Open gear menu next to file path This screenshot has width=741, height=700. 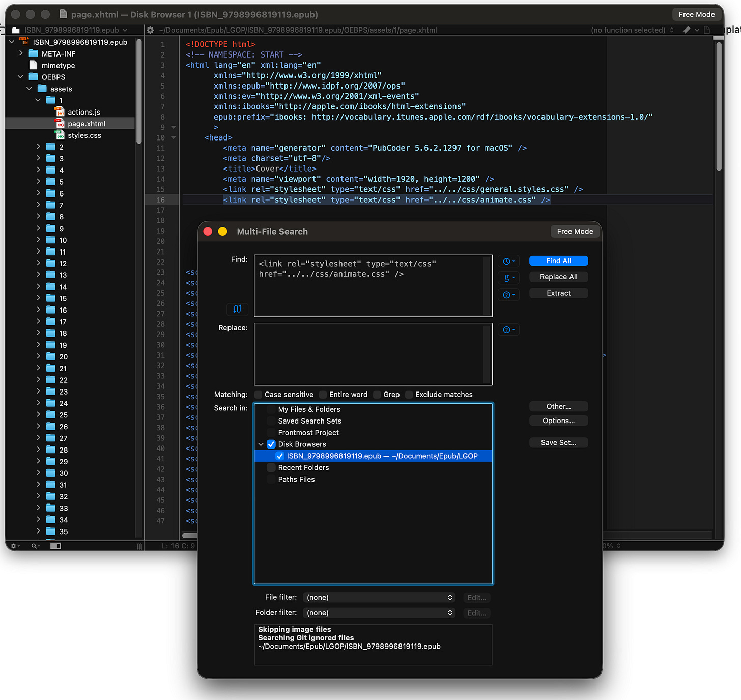[150, 30]
